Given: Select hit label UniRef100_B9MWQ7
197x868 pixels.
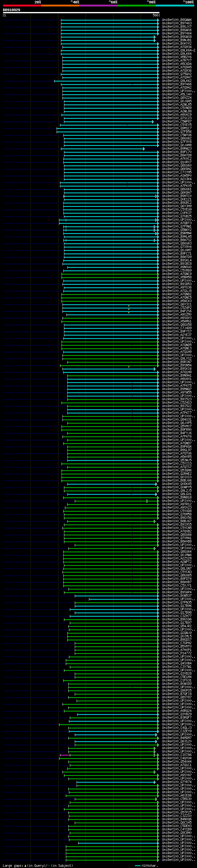Looking at the screenshot, I should click(x=177, y=389).
